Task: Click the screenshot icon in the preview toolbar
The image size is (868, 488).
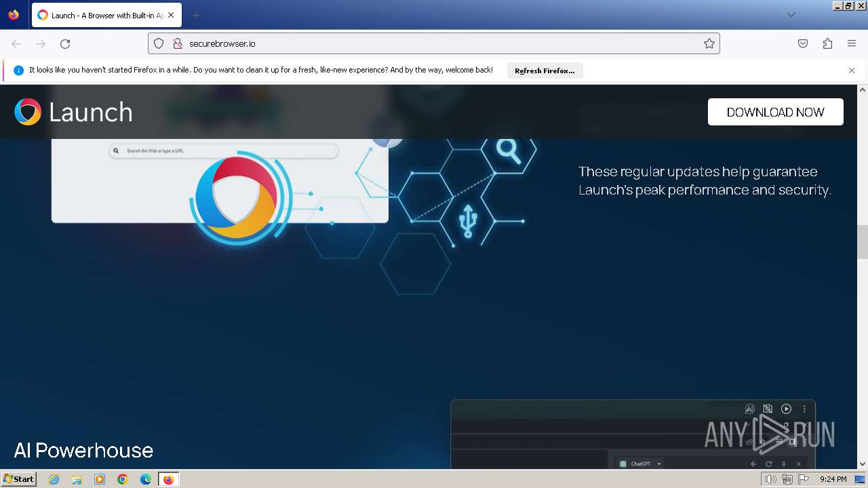Action: [x=768, y=409]
